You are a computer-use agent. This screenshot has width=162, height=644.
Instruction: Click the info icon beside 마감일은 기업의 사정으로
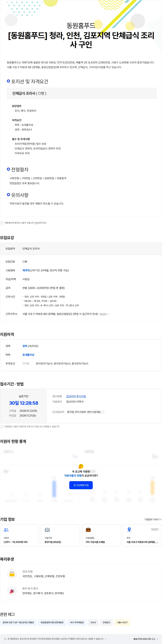tap(2, 426)
